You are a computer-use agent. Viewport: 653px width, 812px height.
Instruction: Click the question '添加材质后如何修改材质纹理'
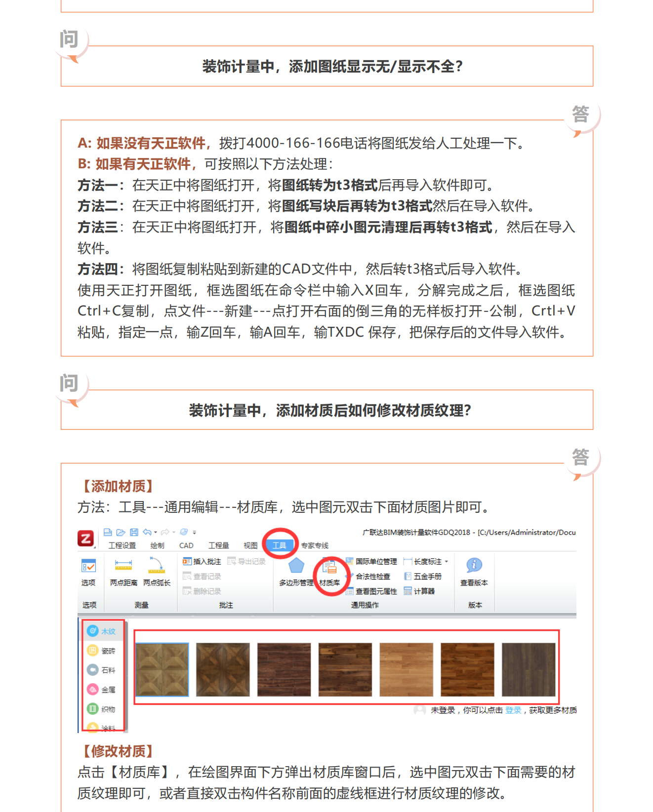(330, 410)
